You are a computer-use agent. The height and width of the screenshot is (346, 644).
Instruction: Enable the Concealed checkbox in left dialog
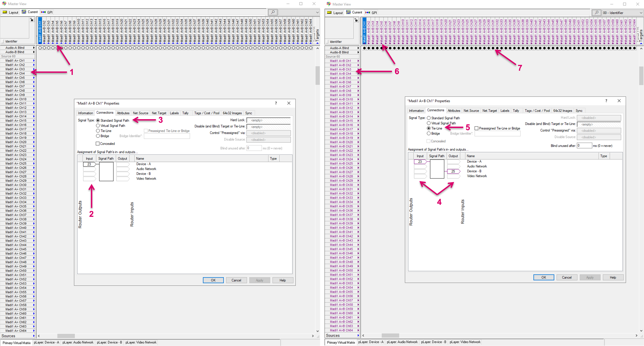point(98,144)
